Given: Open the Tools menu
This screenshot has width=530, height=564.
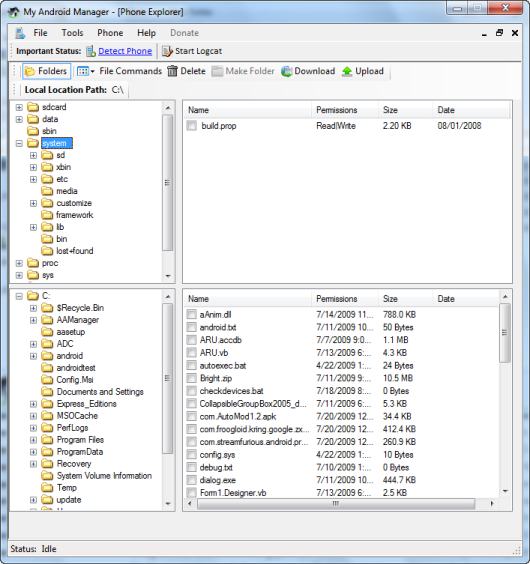Looking at the screenshot, I should point(72,33).
